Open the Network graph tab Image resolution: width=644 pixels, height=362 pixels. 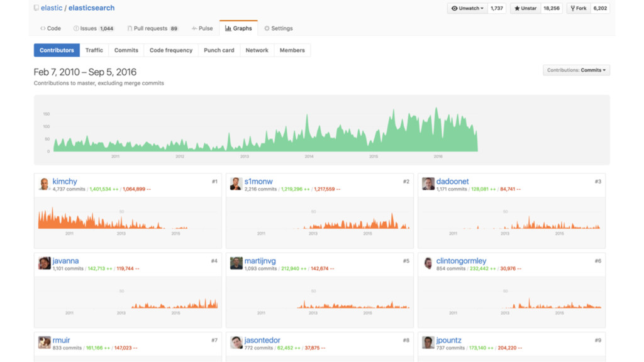pos(257,50)
